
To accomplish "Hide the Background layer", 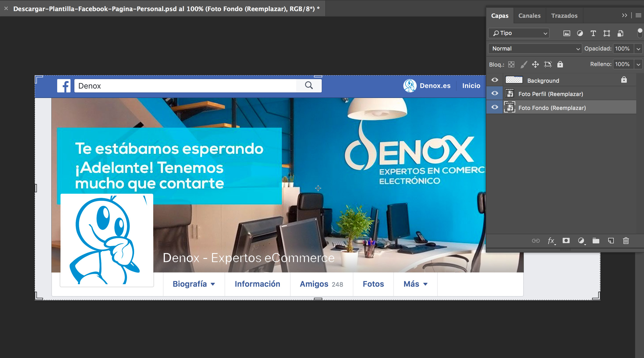I will pos(495,80).
